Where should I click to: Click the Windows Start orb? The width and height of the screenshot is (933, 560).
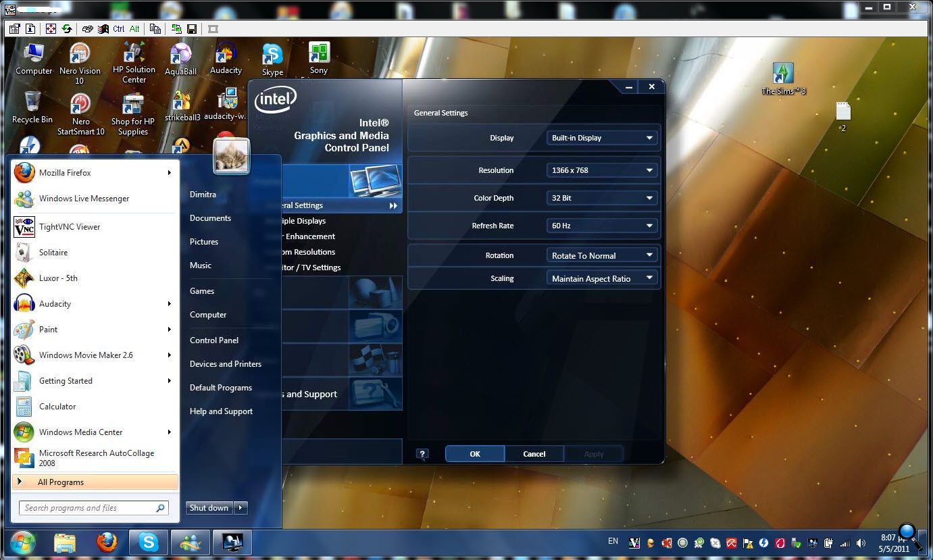click(22, 542)
